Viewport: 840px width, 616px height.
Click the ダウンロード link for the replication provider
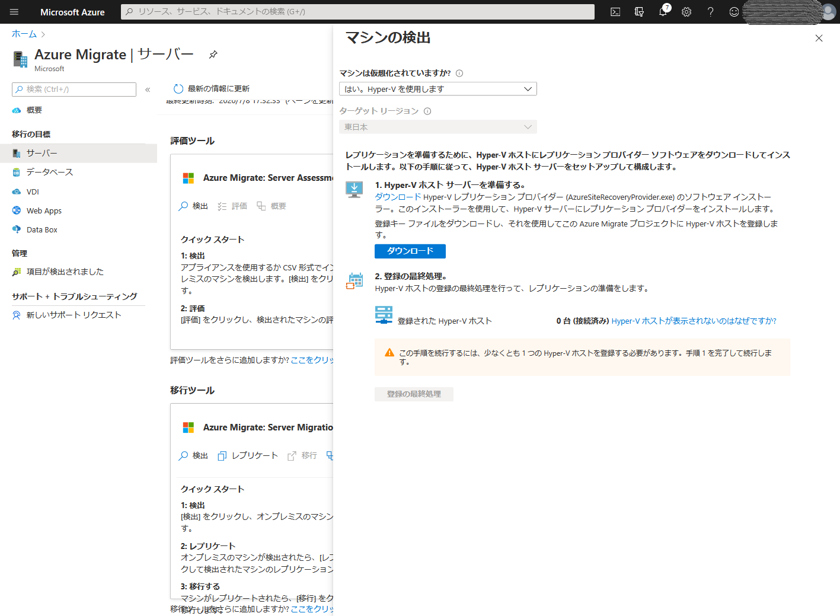398,197
